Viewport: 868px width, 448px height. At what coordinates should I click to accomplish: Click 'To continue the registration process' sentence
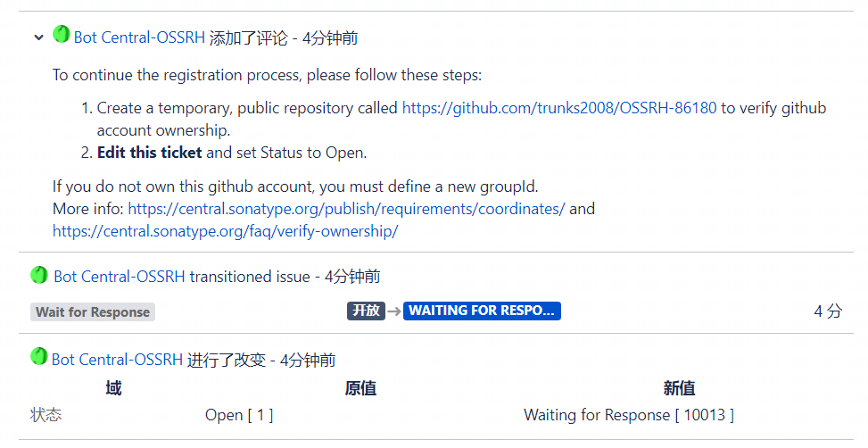pyautogui.click(x=268, y=75)
